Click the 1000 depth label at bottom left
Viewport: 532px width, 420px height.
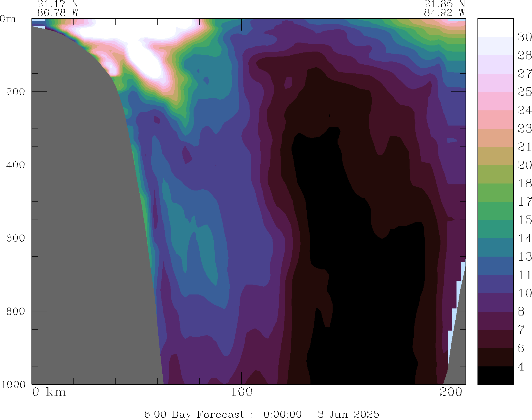point(13,384)
